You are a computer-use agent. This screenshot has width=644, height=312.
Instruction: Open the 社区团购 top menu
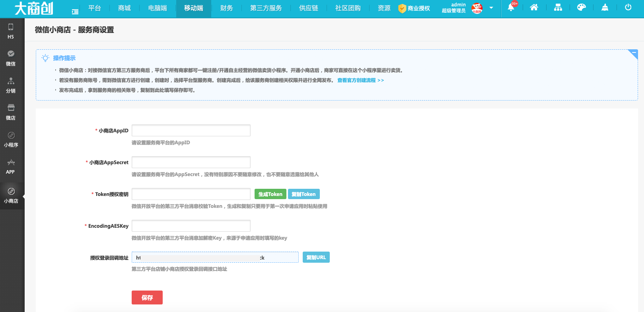click(x=348, y=8)
